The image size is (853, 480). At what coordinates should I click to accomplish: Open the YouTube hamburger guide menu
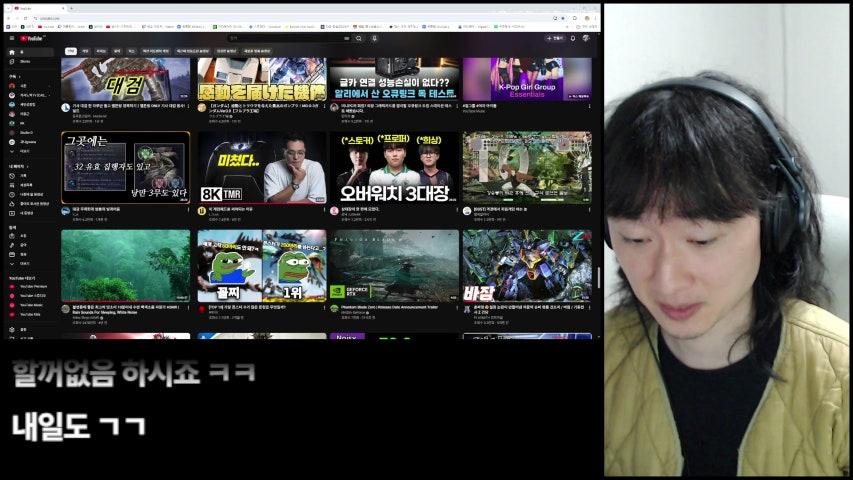point(11,38)
